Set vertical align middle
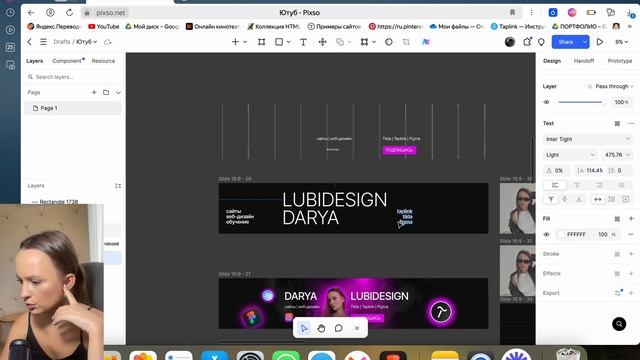The height and width of the screenshot is (360, 640). [x=565, y=199]
